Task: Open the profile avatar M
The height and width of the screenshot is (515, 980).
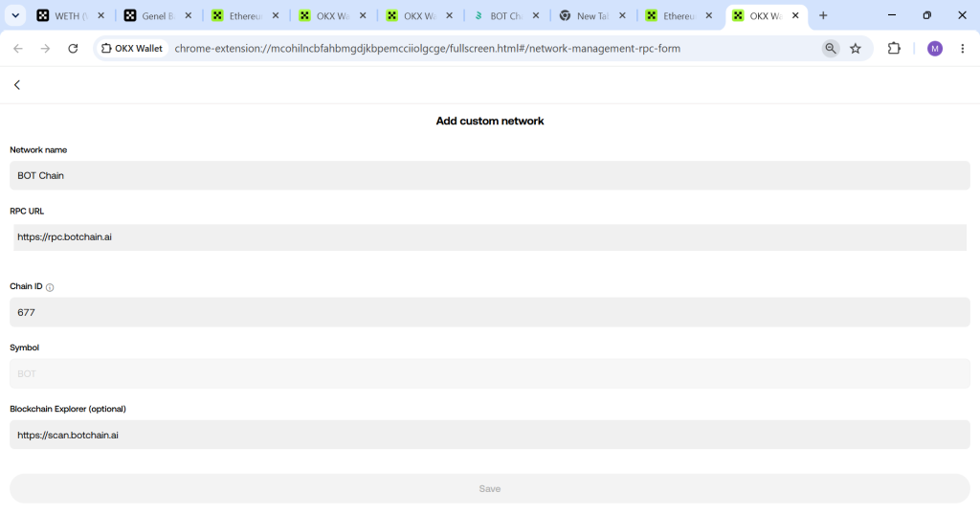Action: point(935,48)
